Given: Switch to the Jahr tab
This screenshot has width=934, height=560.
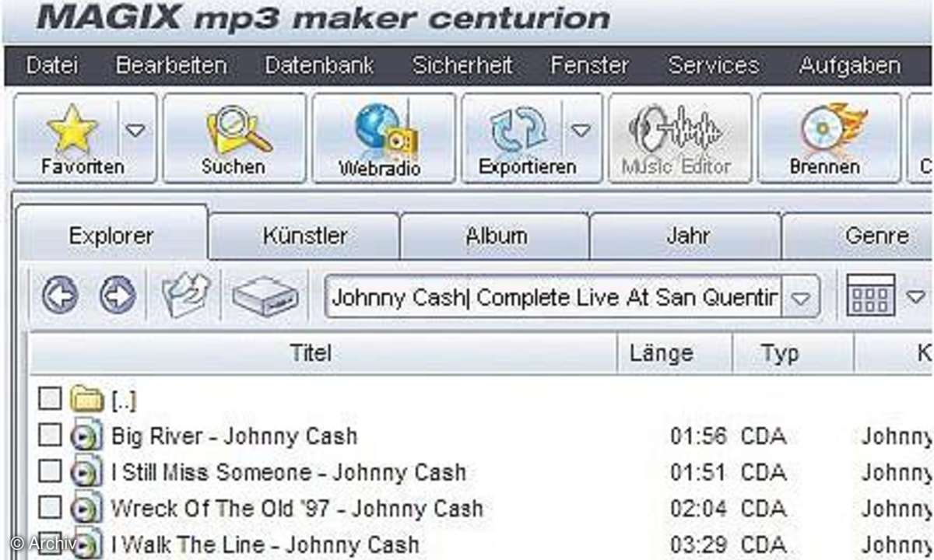Looking at the screenshot, I should [687, 236].
